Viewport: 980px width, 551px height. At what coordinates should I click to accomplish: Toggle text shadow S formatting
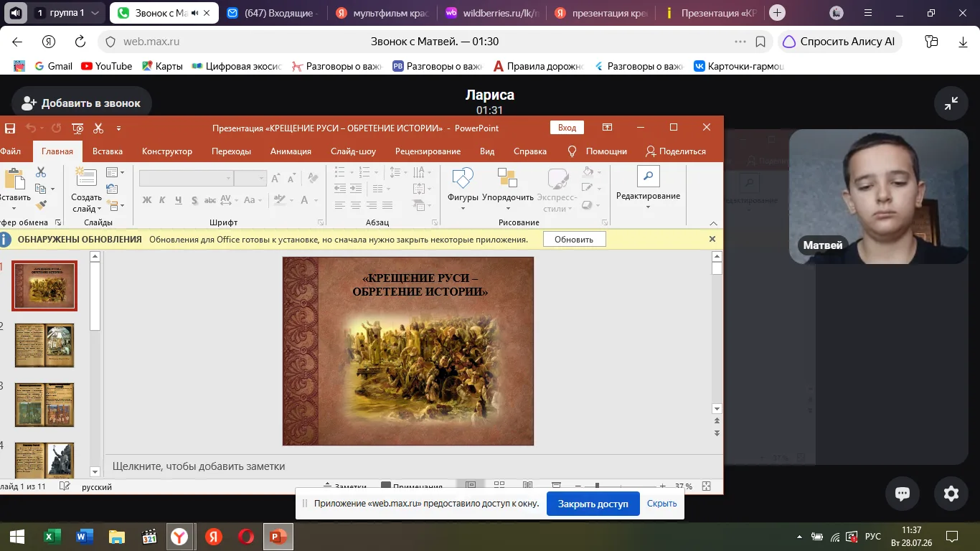point(194,201)
